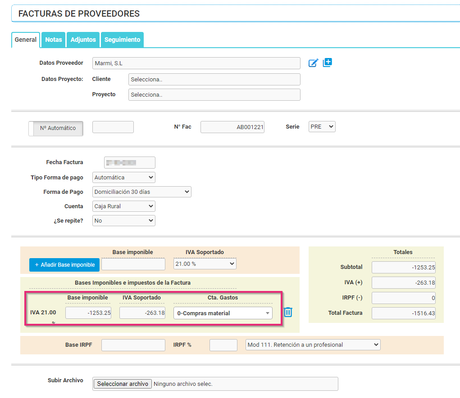This screenshot has height=398, width=460.
Task: Toggle the Nº Automático switch
Action: coord(56,128)
